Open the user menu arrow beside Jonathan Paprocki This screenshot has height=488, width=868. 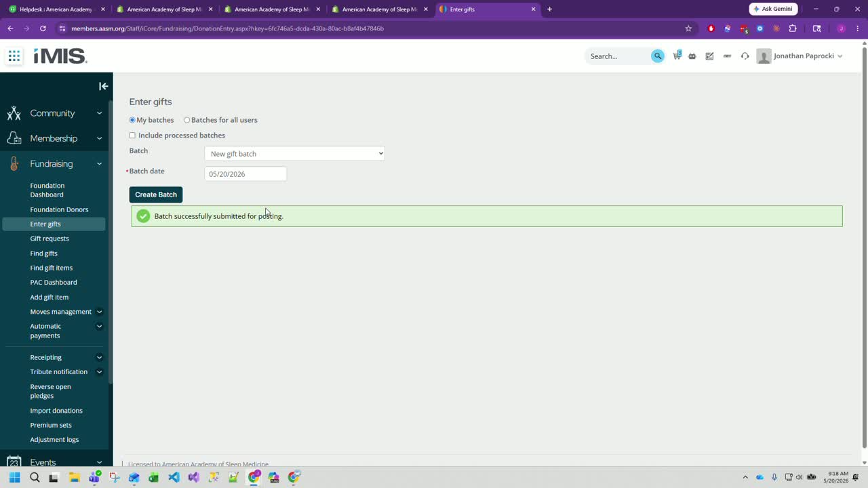click(x=840, y=56)
